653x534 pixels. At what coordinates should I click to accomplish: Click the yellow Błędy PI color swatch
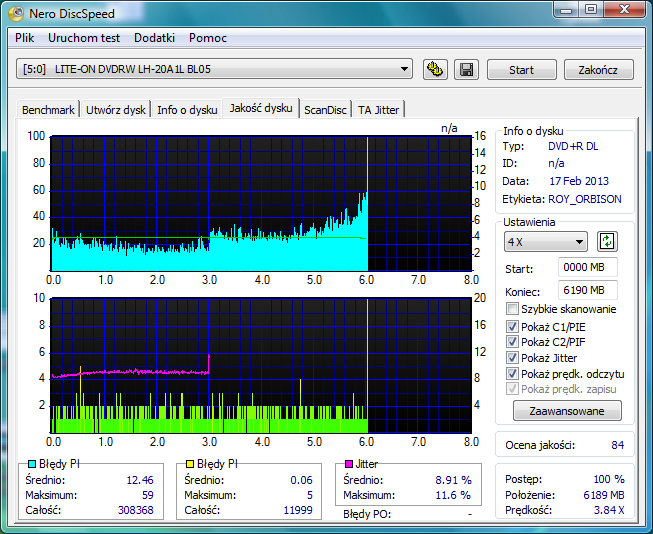(190, 464)
